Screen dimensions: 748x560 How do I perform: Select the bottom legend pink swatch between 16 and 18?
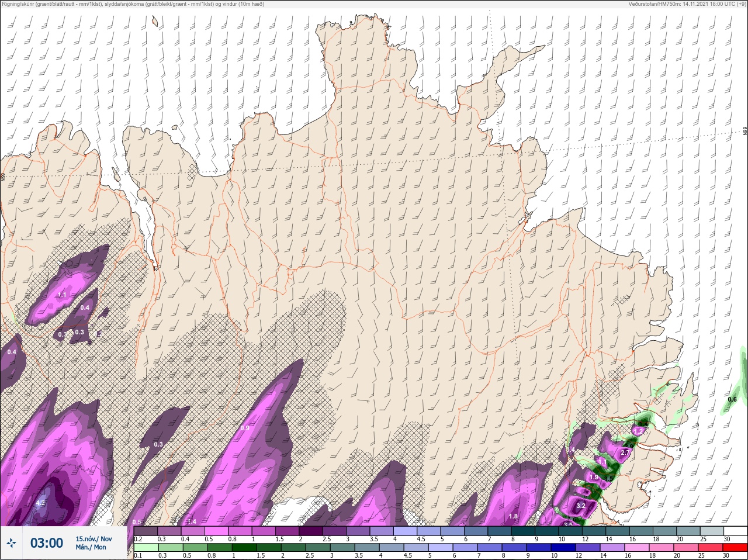[637, 548]
